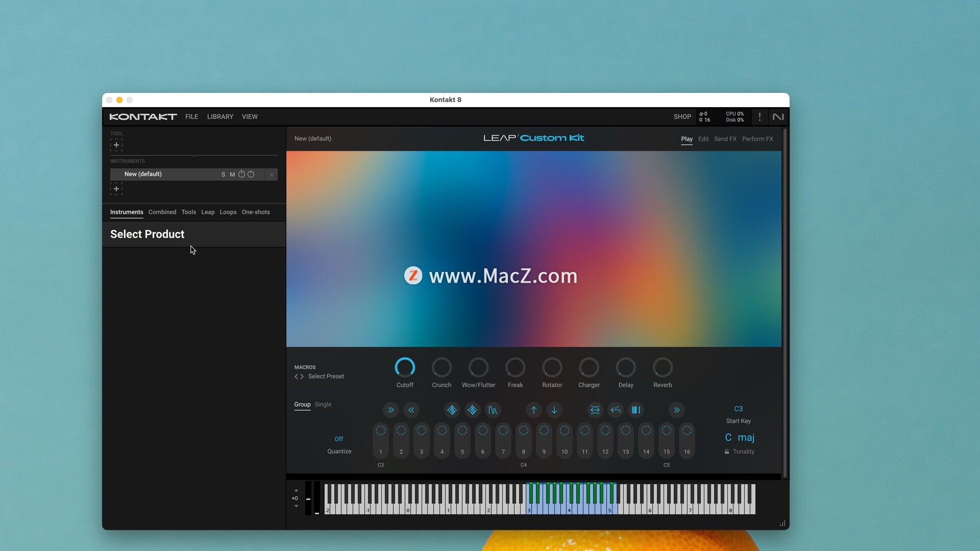Viewport: 980px width, 551px height.
Task: Change the tonality scale maj
Action: pyautogui.click(x=746, y=438)
